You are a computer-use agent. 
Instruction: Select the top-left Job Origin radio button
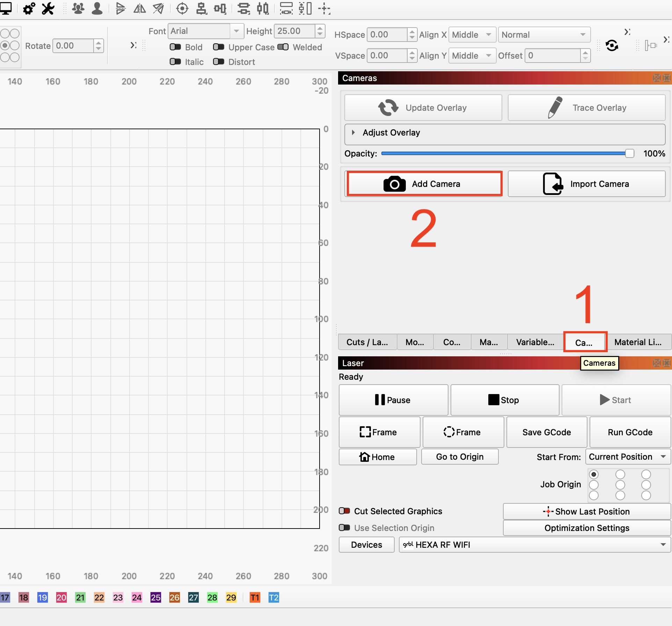[x=594, y=474]
